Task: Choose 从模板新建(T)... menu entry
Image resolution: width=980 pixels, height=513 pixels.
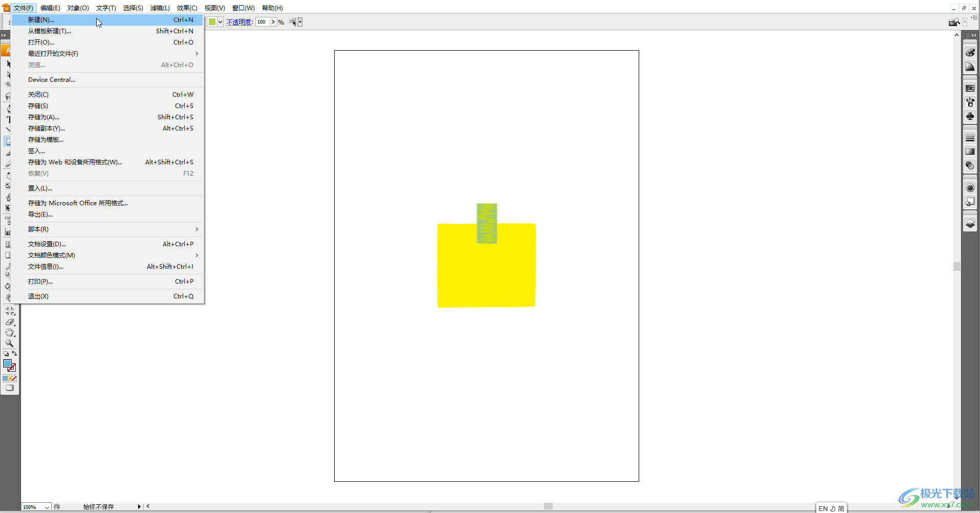Action: pyautogui.click(x=107, y=31)
